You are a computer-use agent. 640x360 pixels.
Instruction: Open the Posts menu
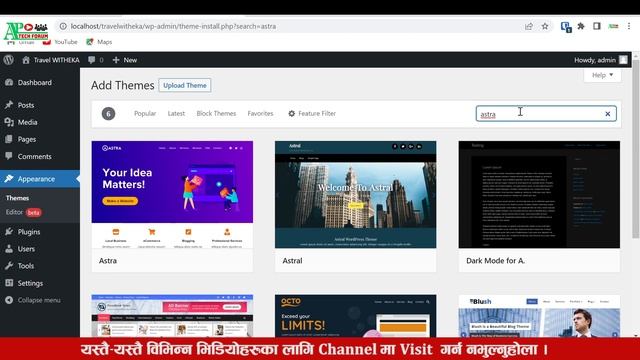[40, 105]
